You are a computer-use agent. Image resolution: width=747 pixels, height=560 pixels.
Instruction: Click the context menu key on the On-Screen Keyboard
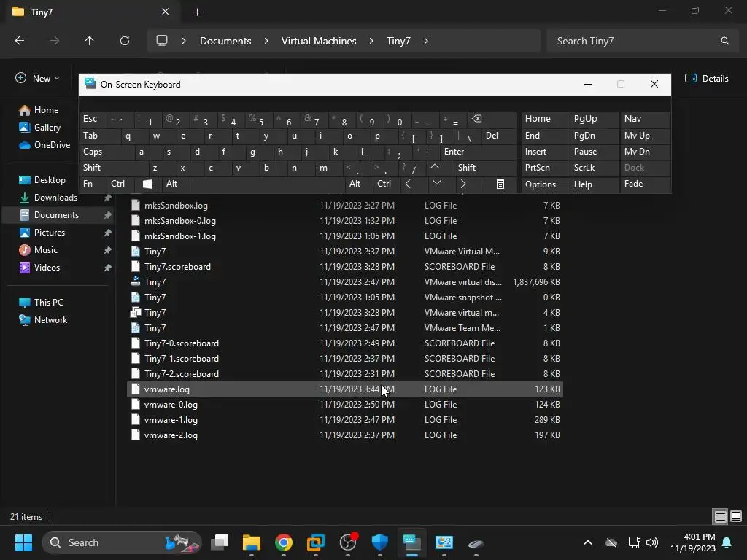tap(500, 184)
